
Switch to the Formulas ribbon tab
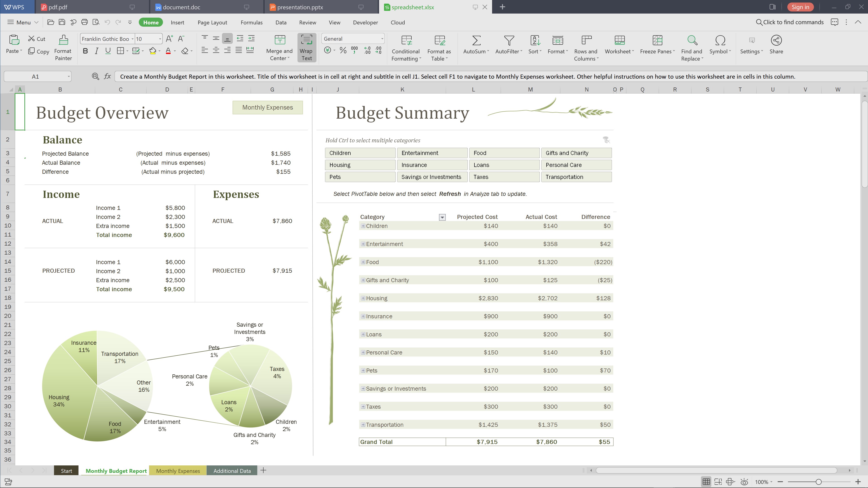(251, 23)
